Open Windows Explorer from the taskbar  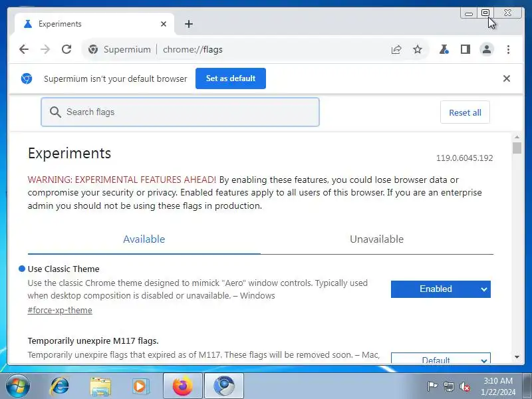[100, 386]
